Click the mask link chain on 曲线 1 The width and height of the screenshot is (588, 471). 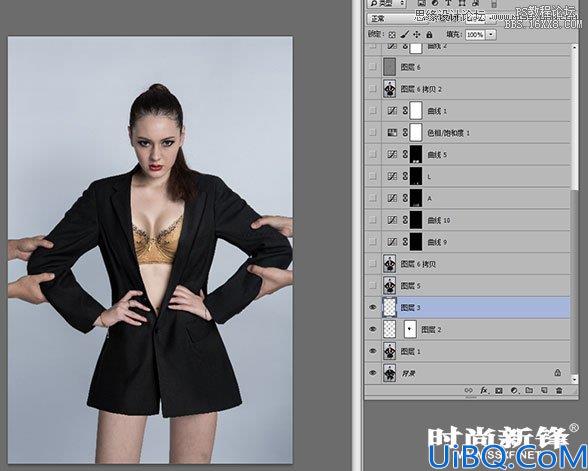[x=405, y=111]
